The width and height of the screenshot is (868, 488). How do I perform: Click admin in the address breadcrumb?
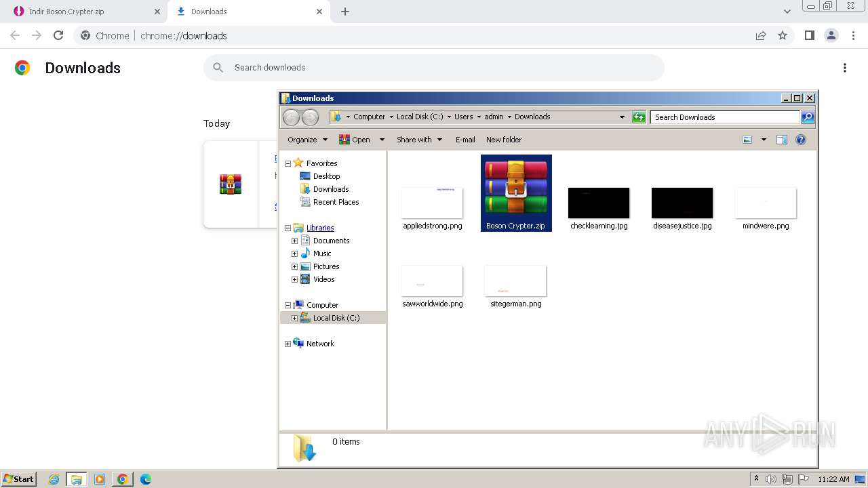coord(494,117)
